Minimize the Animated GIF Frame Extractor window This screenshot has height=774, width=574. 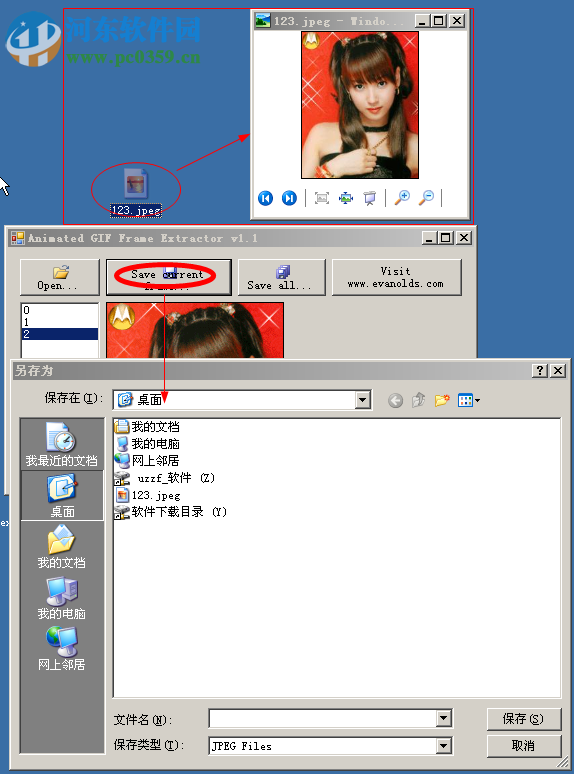[x=429, y=238]
